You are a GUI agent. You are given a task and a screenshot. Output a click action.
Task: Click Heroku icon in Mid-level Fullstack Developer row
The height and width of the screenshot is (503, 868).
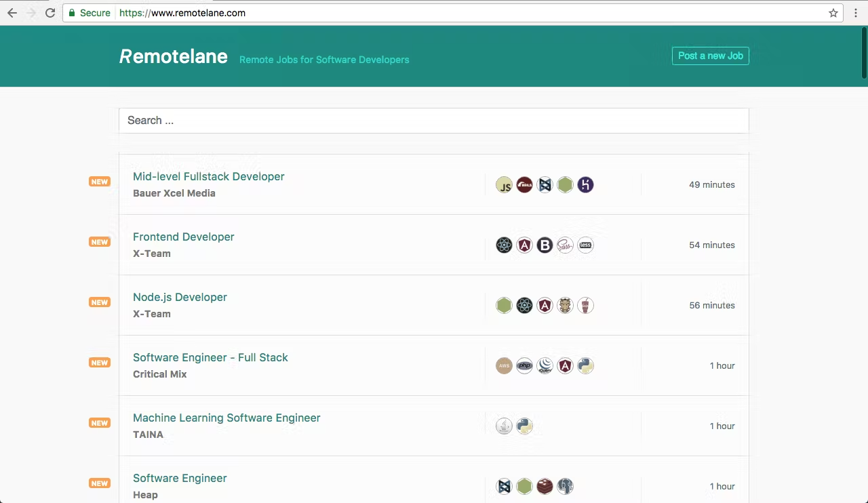(585, 184)
